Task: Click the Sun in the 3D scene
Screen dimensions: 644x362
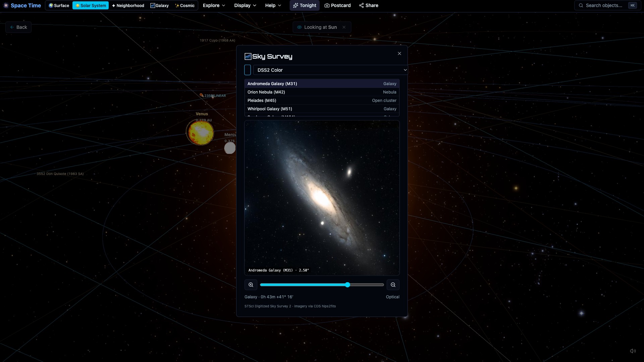Action: pyautogui.click(x=200, y=133)
